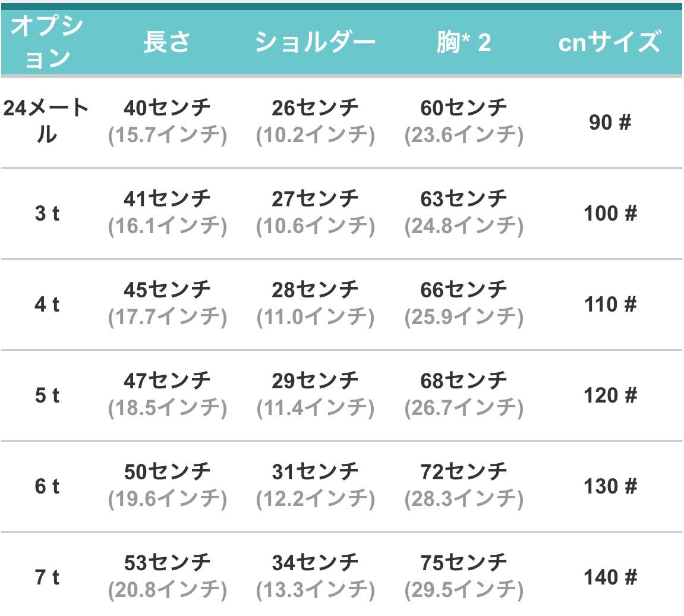Click the 胸* 2 column header
This screenshot has height=616, width=684.
pyautogui.click(x=464, y=42)
